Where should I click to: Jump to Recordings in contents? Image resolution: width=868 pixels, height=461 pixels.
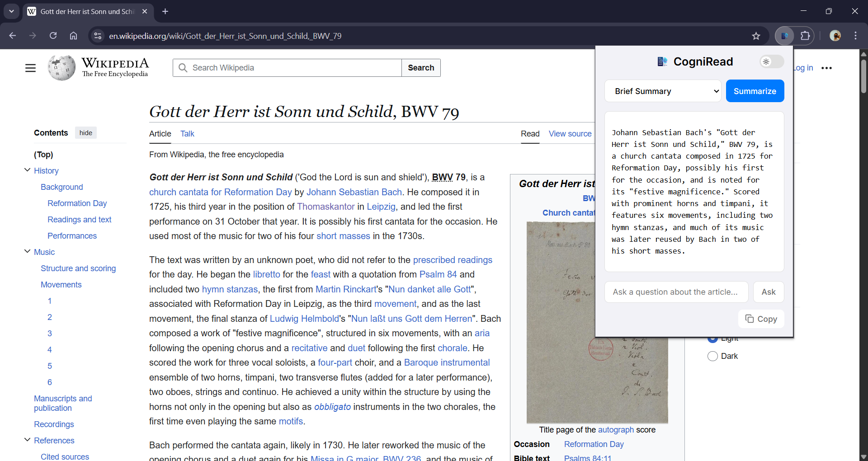[x=54, y=424]
